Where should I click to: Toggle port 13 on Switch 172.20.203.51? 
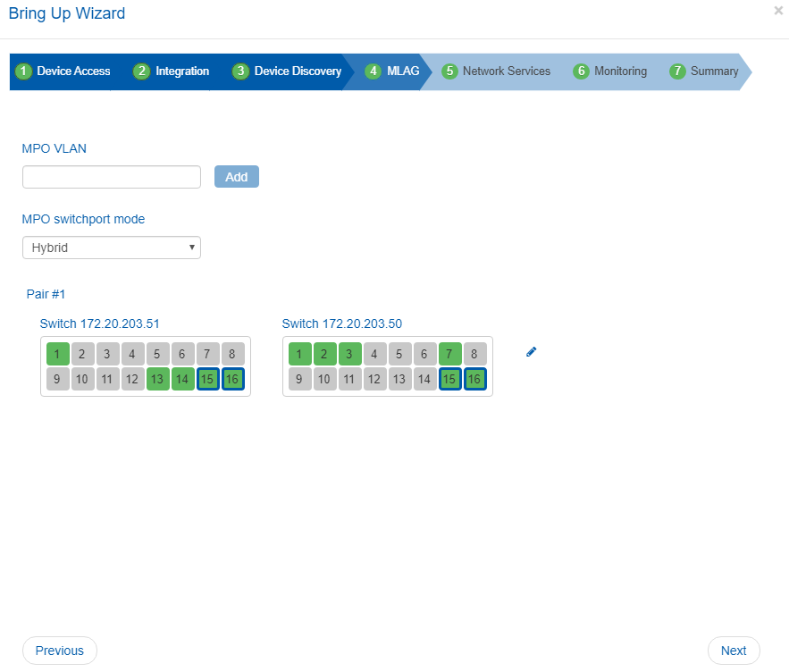coord(158,379)
